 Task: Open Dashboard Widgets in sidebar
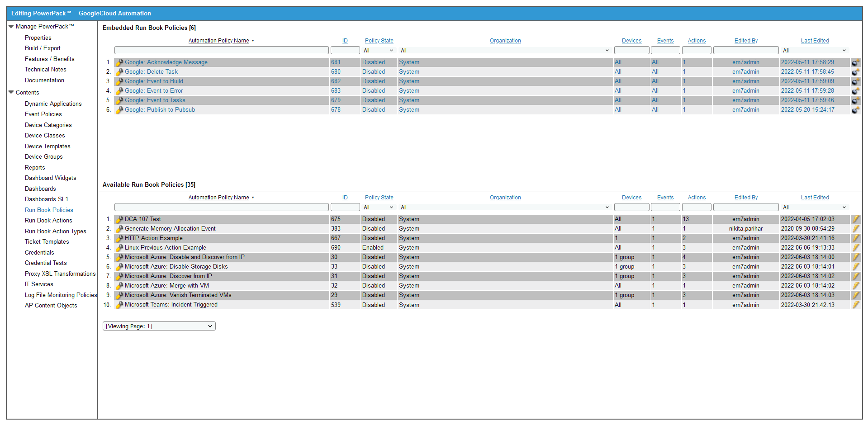click(x=51, y=178)
